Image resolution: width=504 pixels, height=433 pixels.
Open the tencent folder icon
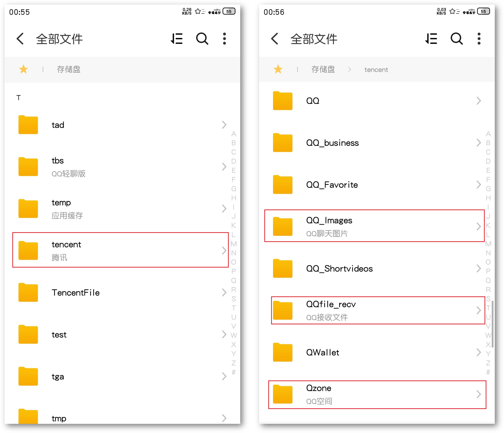(28, 251)
